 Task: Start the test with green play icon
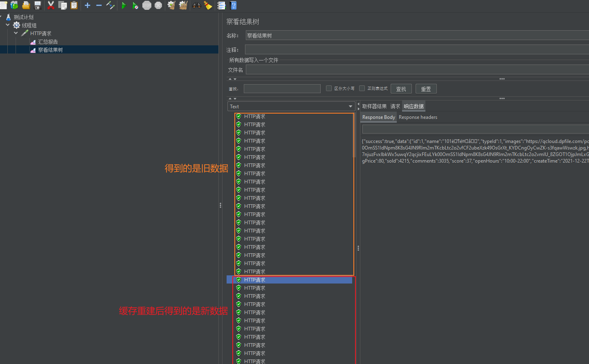124,5
